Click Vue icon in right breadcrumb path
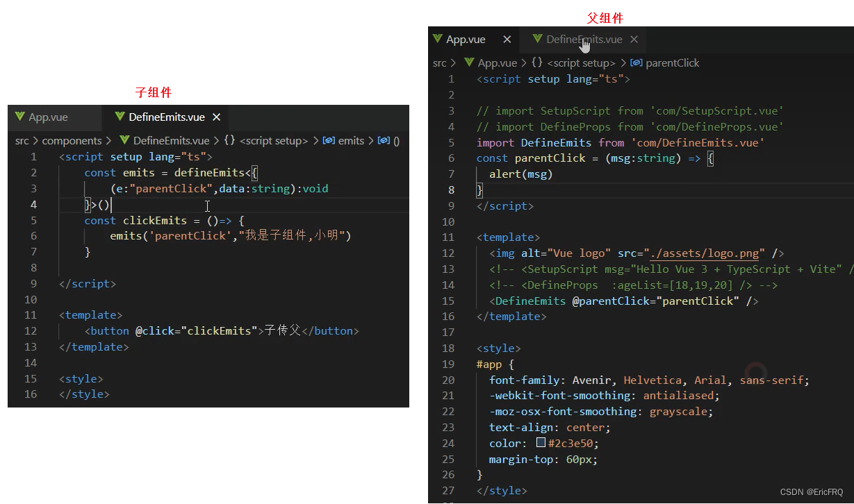 click(x=469, y=62)
